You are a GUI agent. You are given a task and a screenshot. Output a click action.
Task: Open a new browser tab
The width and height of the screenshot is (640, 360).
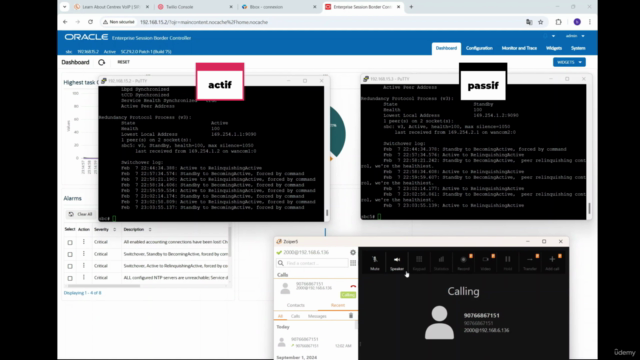pos(411,7)
